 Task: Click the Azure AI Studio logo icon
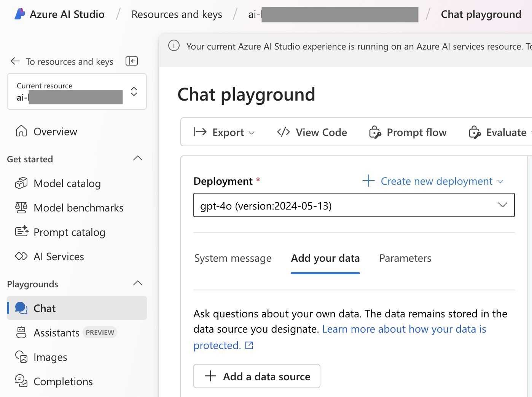(19, 14)
